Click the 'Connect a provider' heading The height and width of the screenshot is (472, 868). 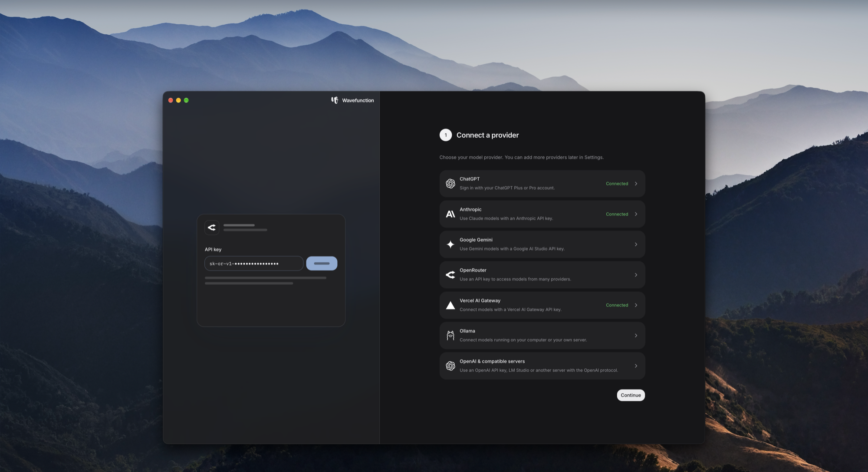[487, 135]
